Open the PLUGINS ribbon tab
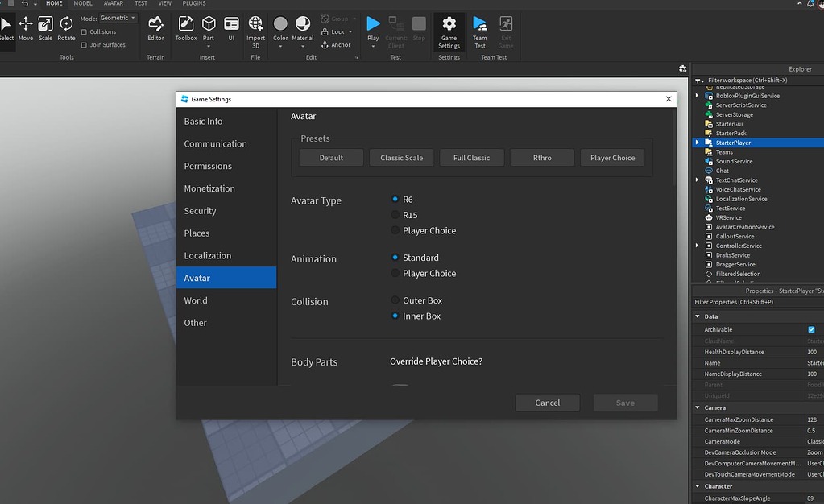 click(x=193, y=3)
